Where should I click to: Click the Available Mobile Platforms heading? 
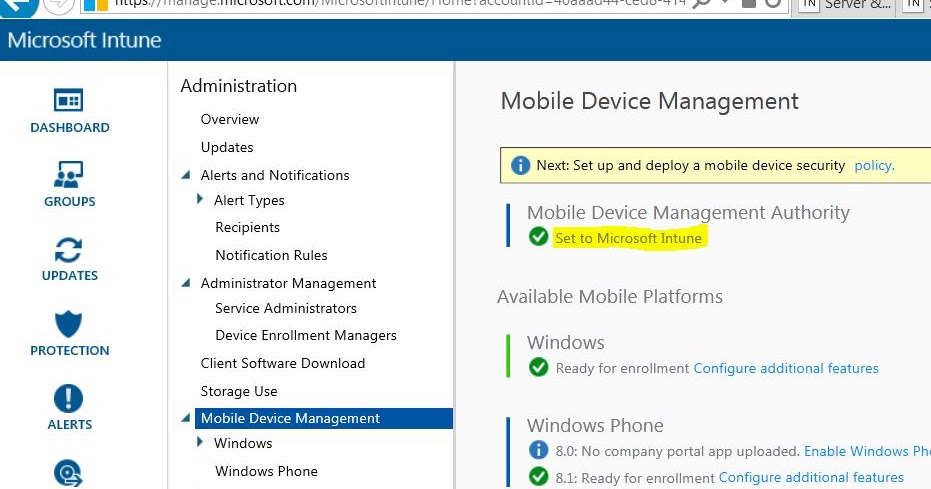(x=610, y=297)
